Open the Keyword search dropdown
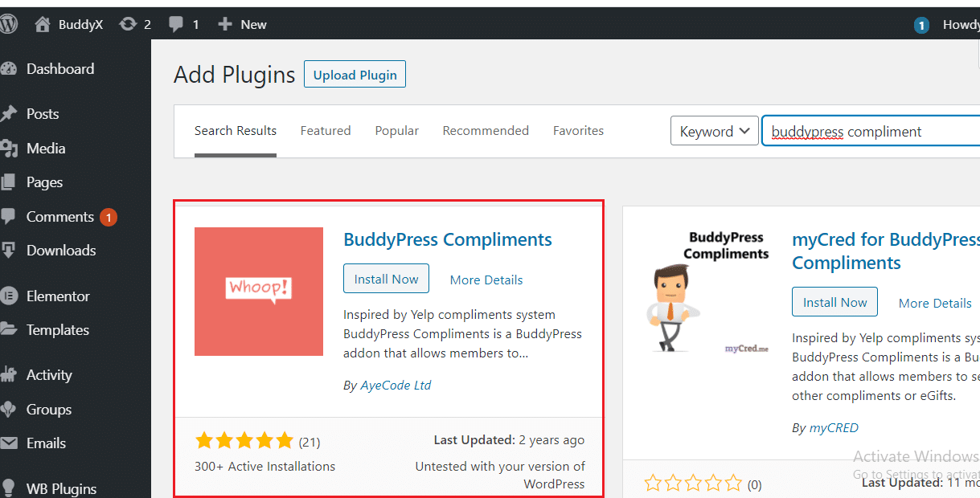Screen dimensions: 980x498 714,130
